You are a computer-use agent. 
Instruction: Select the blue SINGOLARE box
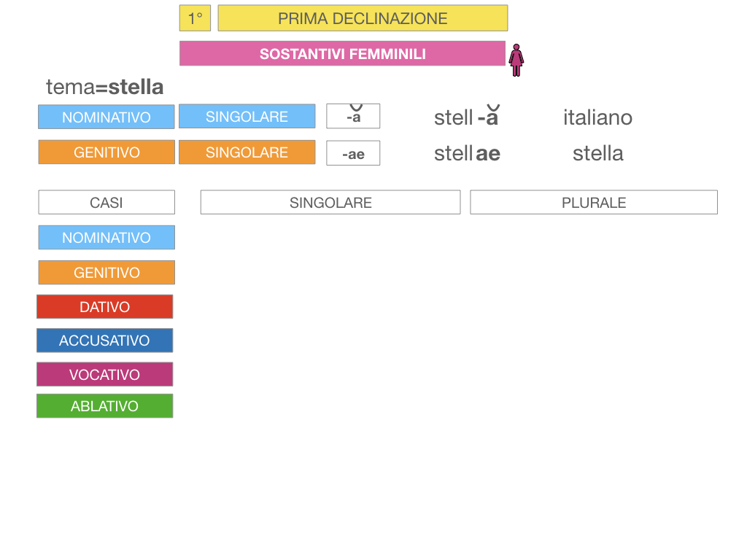point(247,117)
